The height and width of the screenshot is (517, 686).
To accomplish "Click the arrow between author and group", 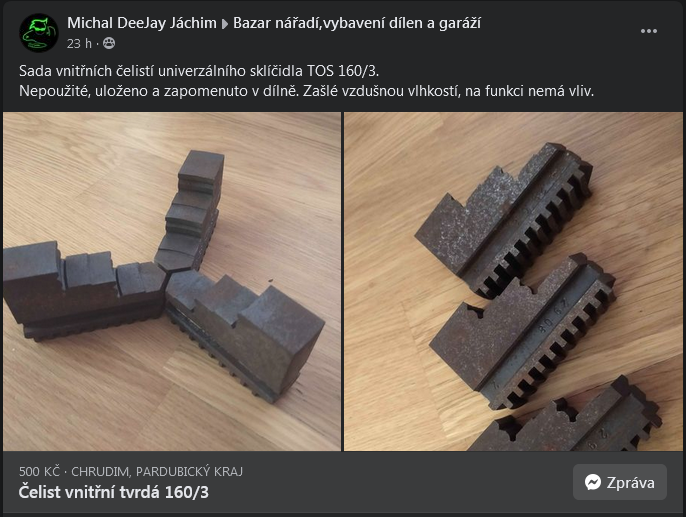I will pos(225,24).
